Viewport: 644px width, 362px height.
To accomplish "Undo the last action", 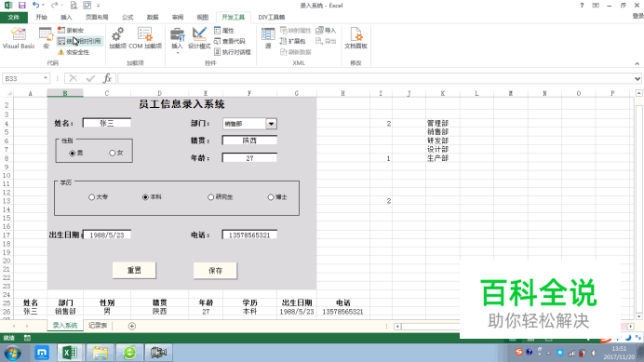I will click(35, 6).
